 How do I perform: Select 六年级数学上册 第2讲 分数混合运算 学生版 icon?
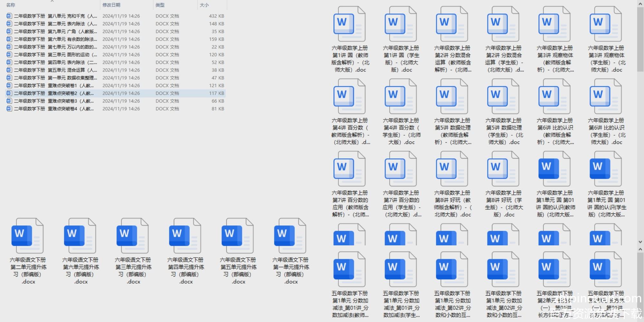coord(503,24)
